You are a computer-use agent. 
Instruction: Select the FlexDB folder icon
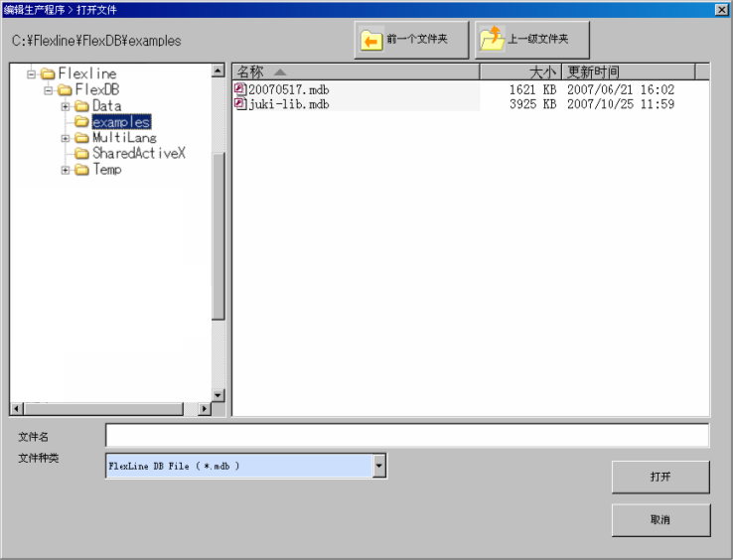tap(65, 89)
